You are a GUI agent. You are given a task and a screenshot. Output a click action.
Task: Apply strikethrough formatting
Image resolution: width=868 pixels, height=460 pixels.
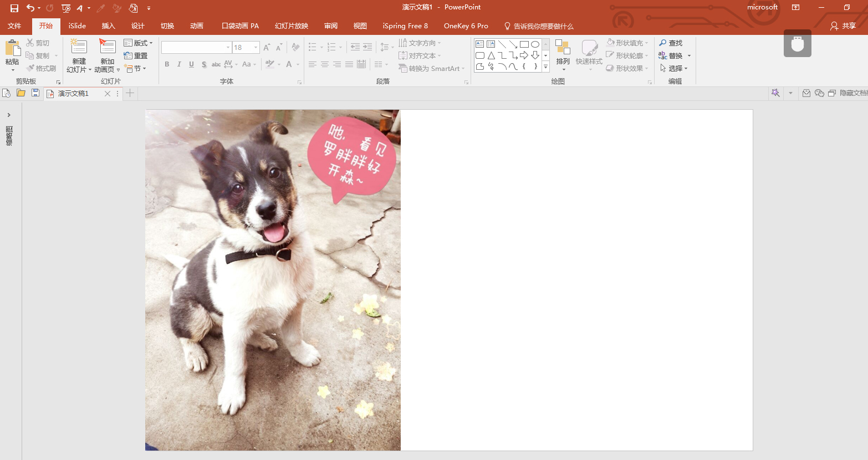[216, 64]
